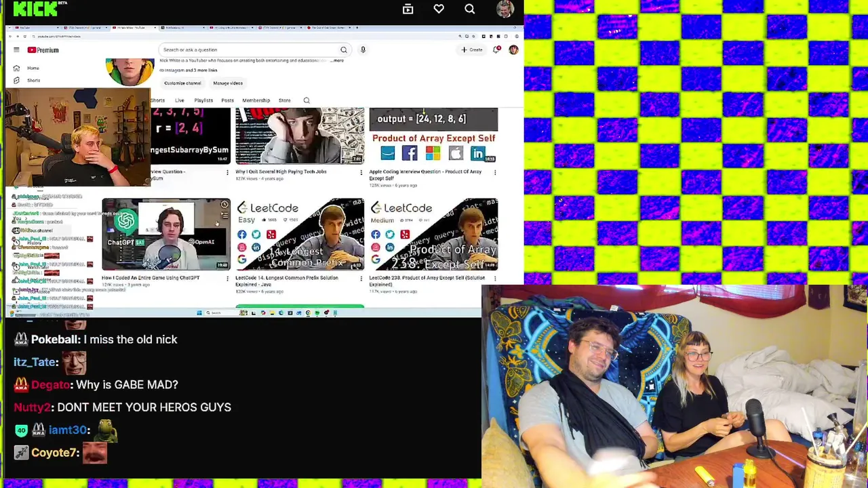
Task: Open options menu for Apple Coding Interview video
Action: coord(495,172)
